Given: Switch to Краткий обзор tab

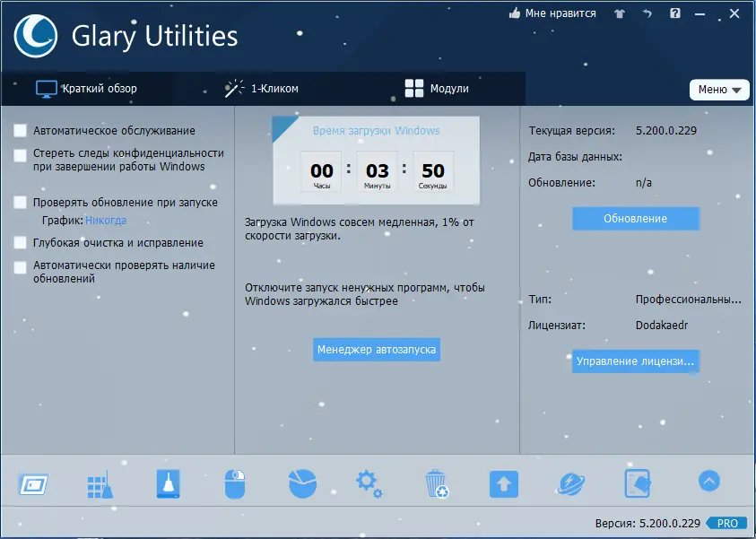Looking at the screenshot, I should coord(86,89).
